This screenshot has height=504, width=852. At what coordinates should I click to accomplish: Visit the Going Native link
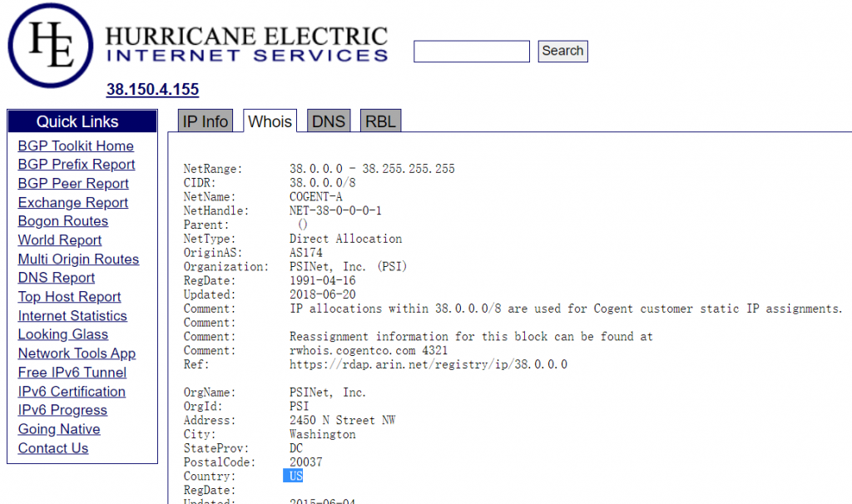tap(59, 429)
